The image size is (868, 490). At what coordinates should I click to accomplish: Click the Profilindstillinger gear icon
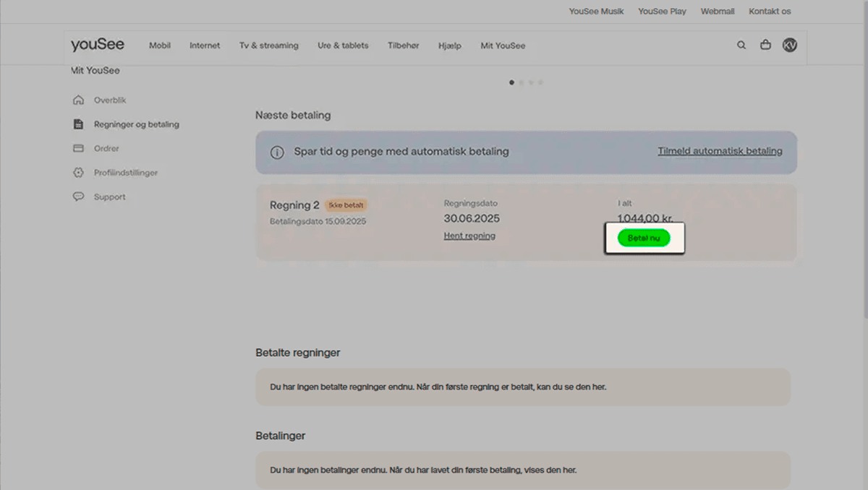(x=79, y=173)
